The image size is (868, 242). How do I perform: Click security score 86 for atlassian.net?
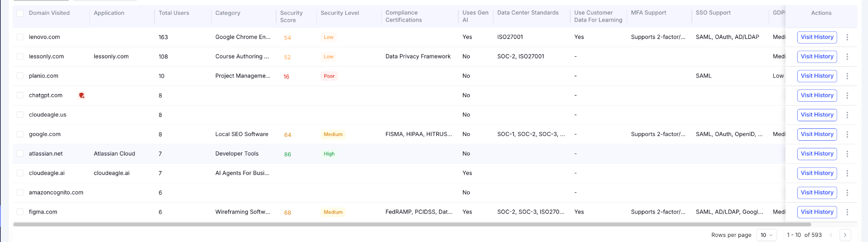287,154
